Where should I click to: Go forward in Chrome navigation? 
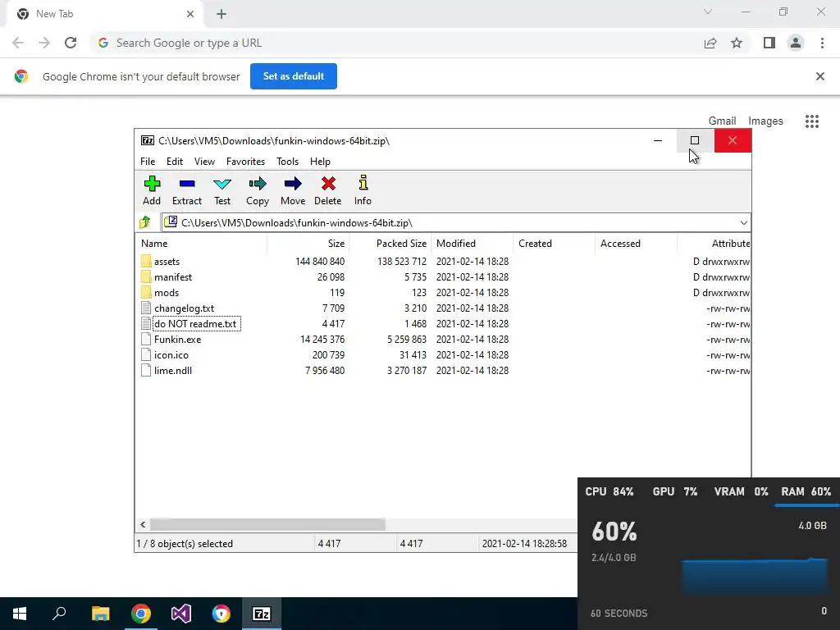pos(44,43)
